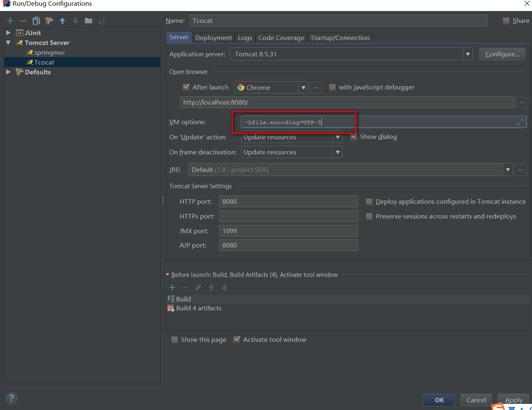Collapse the Before launch section
The image size is (532, 410).
point(168,274)
